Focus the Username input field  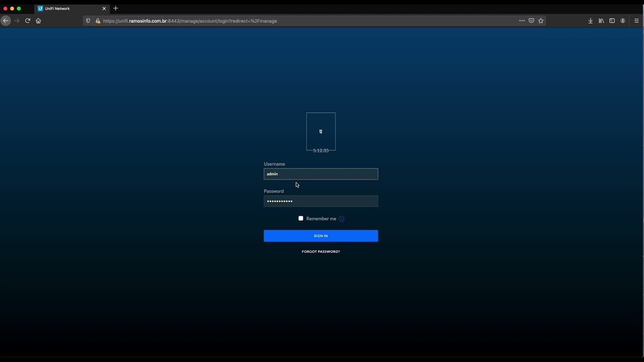pos(321,174)
